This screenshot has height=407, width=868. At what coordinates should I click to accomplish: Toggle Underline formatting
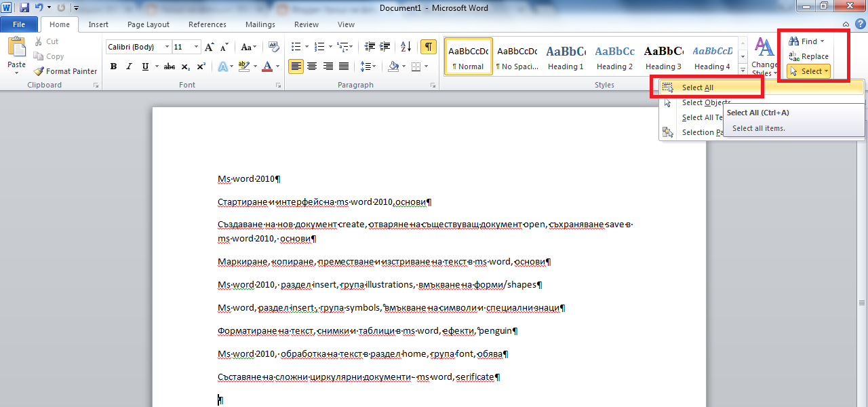(x=145, y=66)
